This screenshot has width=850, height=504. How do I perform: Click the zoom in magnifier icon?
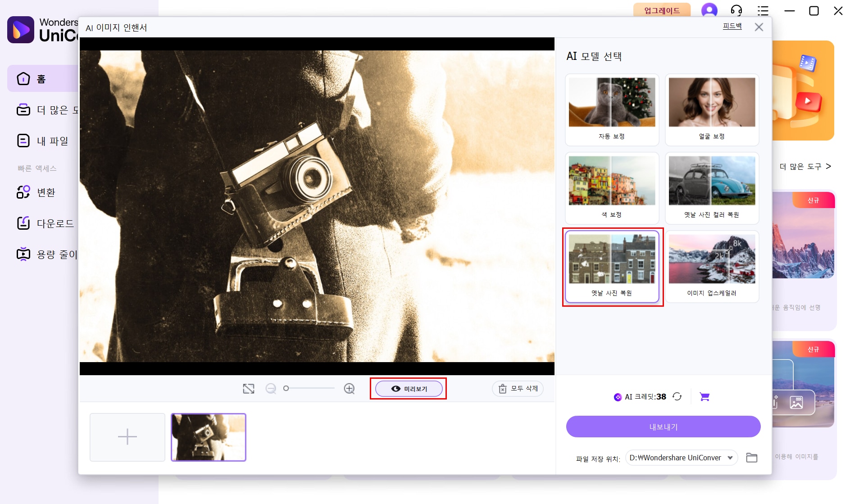pyautogui.click(x=349, y=389)
